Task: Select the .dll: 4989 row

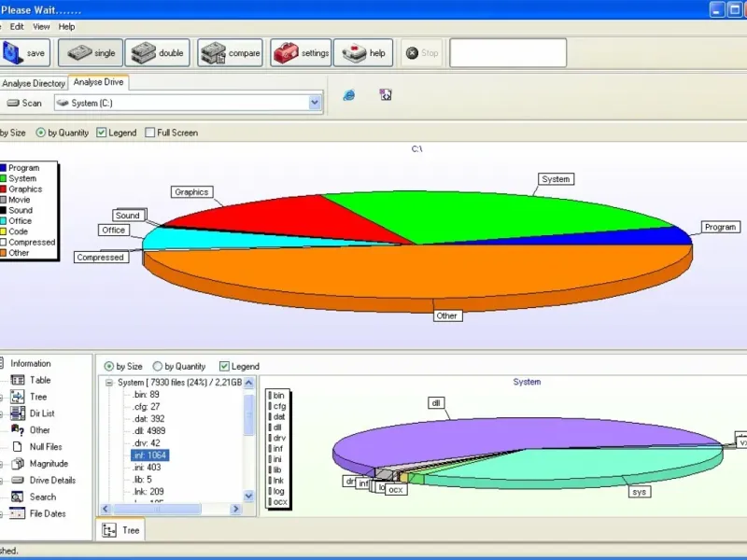Action: pos(149,431)
